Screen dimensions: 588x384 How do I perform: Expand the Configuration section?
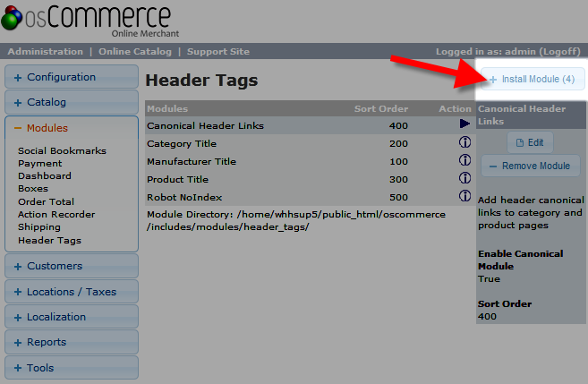pyautogui.click(x=72, y=77)
